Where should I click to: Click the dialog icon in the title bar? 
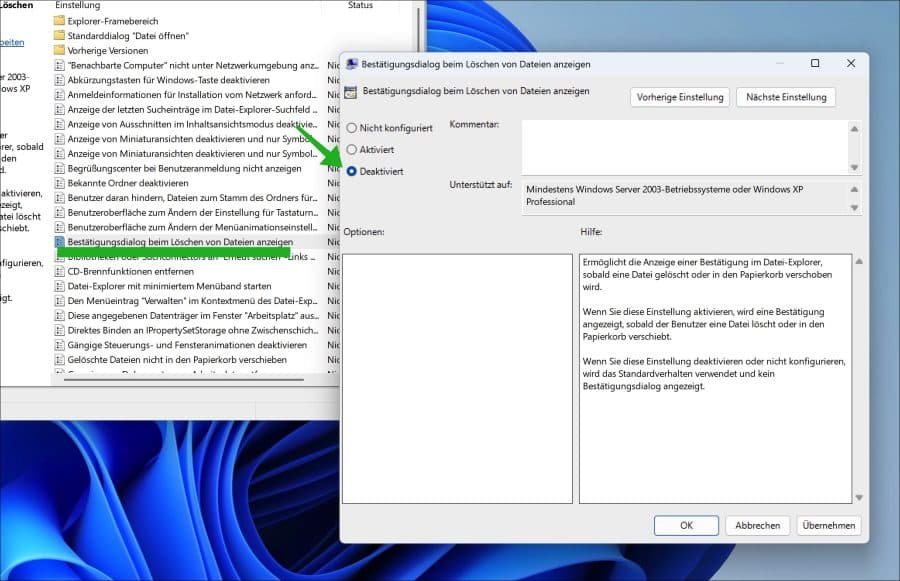350,62
